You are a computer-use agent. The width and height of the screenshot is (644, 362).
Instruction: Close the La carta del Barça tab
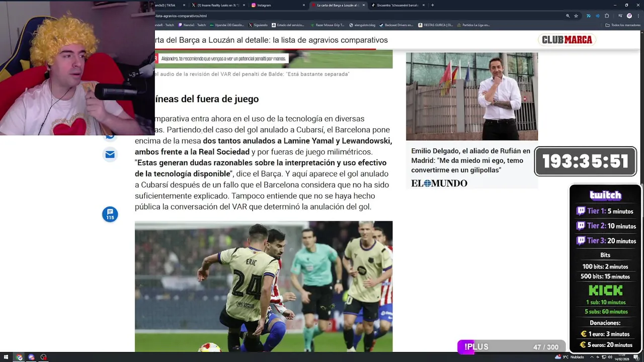(364, 5)
